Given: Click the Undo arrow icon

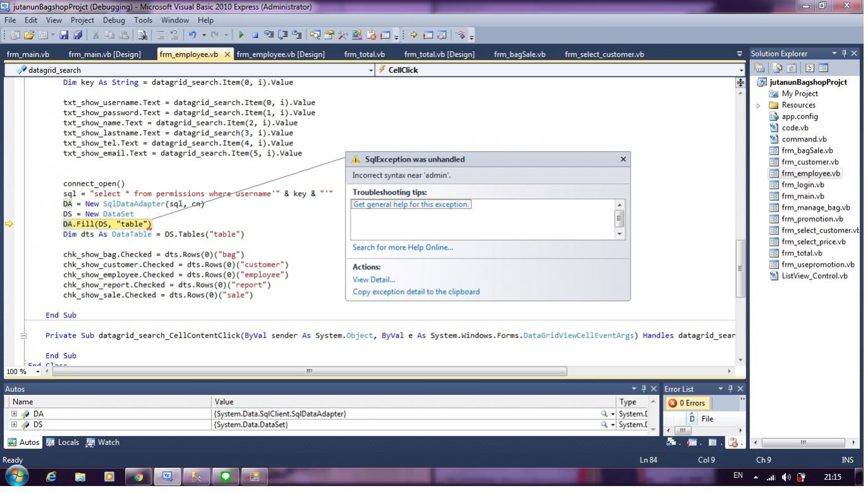Looking at the screenshot, I should [192, 35].
